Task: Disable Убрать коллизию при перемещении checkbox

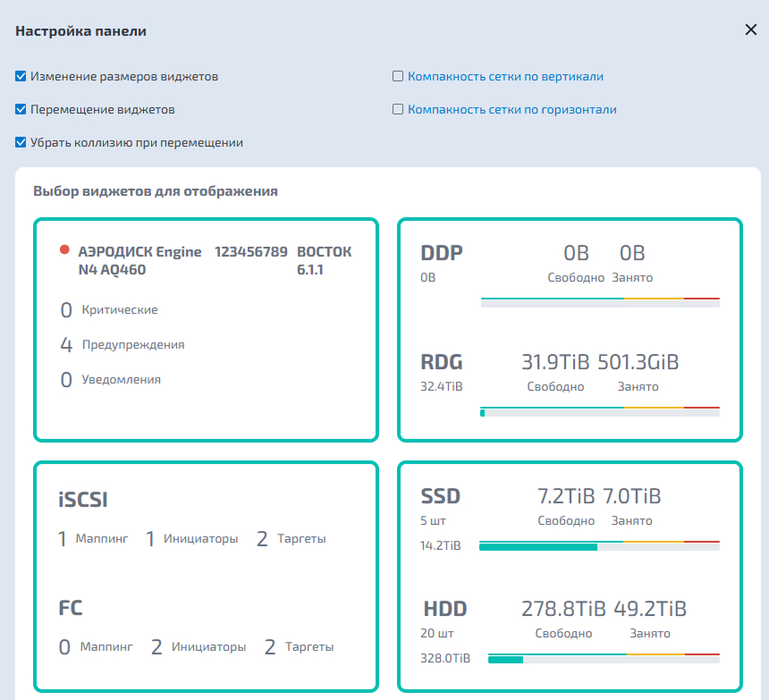Action: (x=21, y=142)
